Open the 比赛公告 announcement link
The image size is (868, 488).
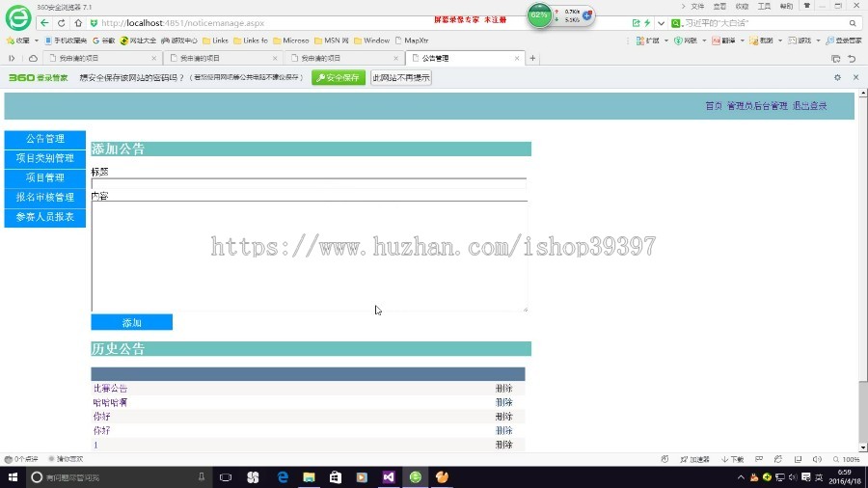coord(110,389)
